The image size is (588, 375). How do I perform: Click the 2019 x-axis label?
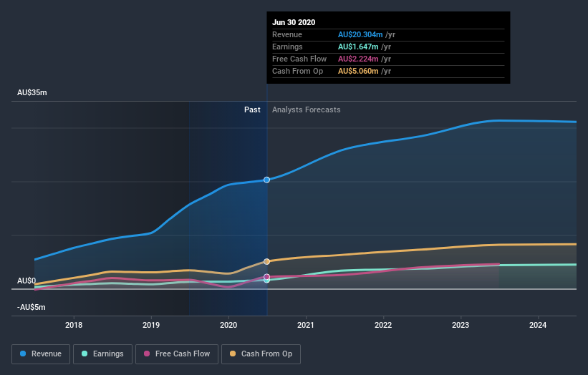[x=151, y=325]
